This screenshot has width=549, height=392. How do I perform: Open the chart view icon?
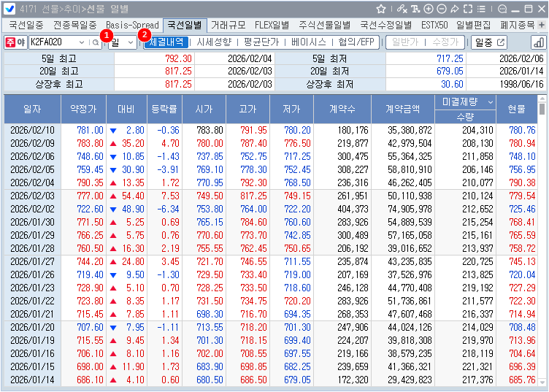(539, 42)
